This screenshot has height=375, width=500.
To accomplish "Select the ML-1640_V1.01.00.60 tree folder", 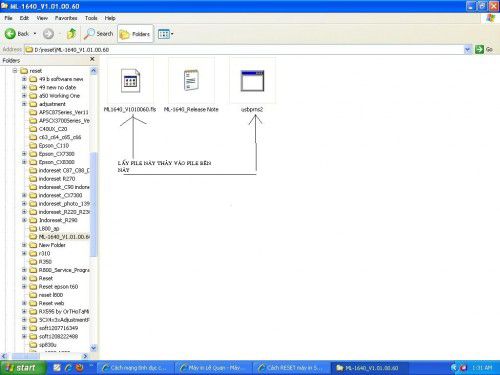I will pos(64,237).
